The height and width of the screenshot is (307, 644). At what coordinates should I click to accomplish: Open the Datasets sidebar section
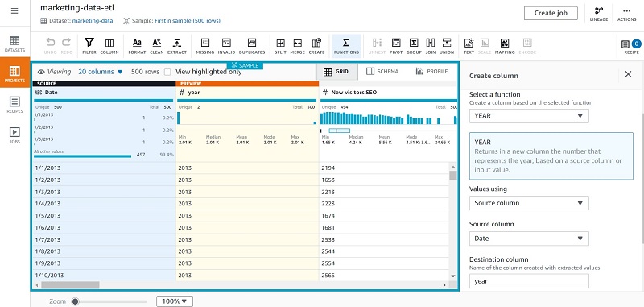tap(14, 44)
